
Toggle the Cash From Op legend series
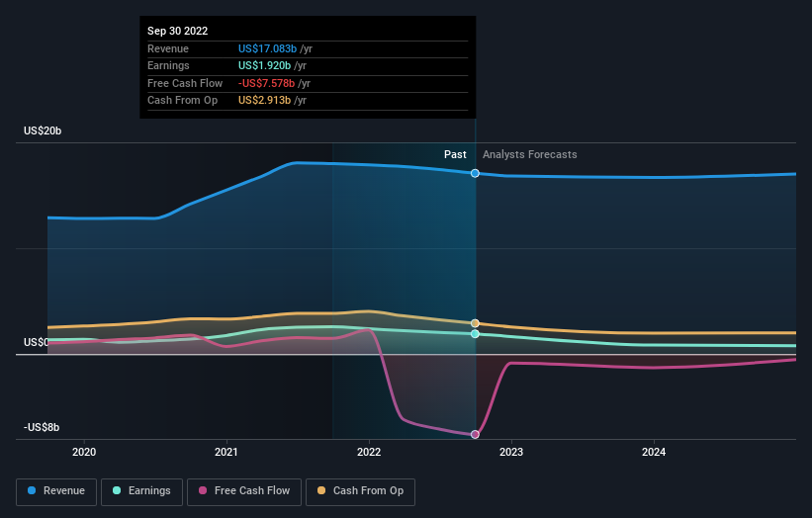tap(360, 491)
